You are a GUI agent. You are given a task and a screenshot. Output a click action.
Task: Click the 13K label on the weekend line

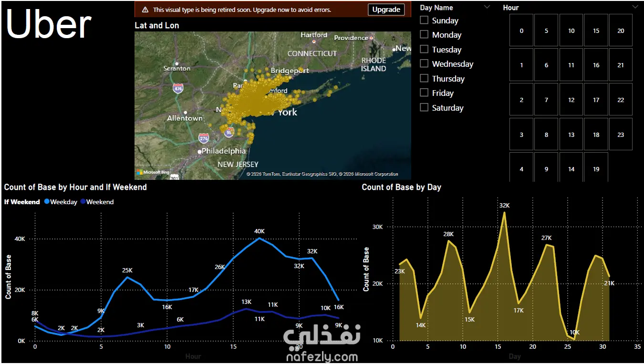click(246, 302)
